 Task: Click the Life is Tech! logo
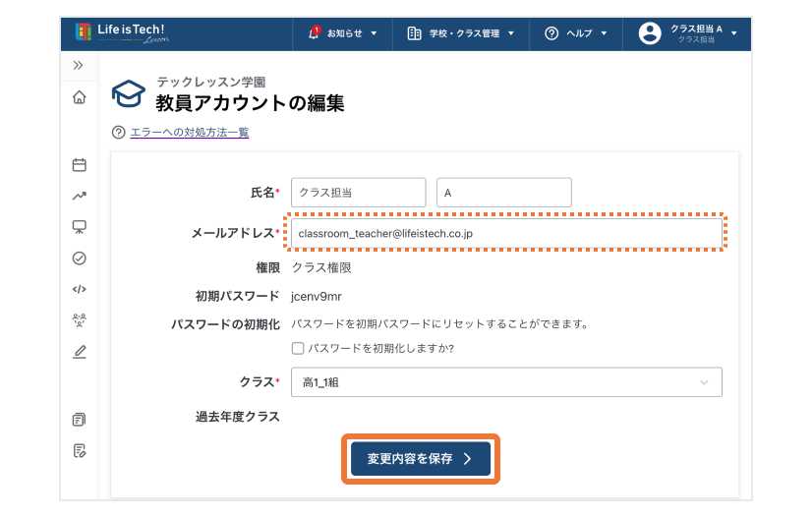point(122,32)
